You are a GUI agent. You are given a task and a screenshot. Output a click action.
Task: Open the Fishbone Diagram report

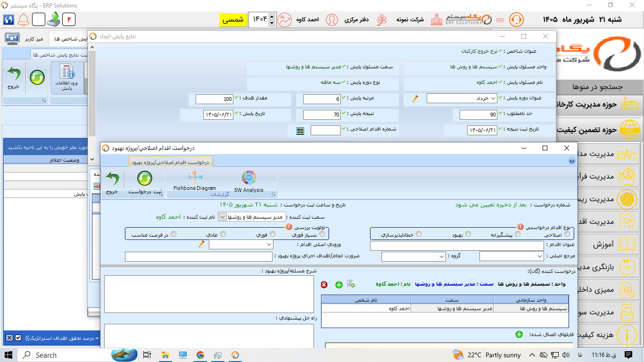194,181
